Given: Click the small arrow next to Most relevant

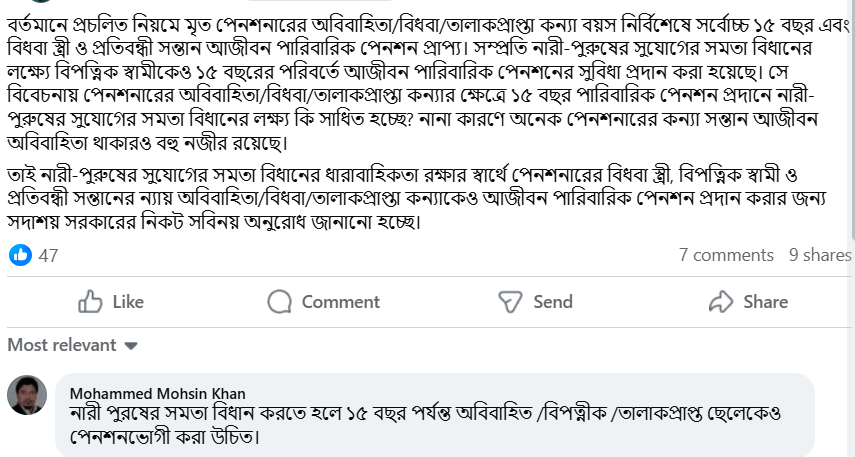Looking at the screenshot, I should 130,346.
